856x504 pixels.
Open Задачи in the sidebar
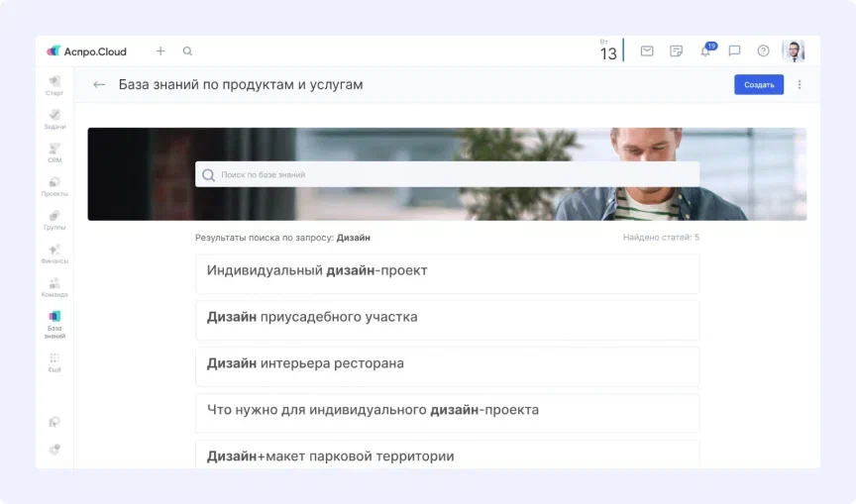click(x=54, y=120)
